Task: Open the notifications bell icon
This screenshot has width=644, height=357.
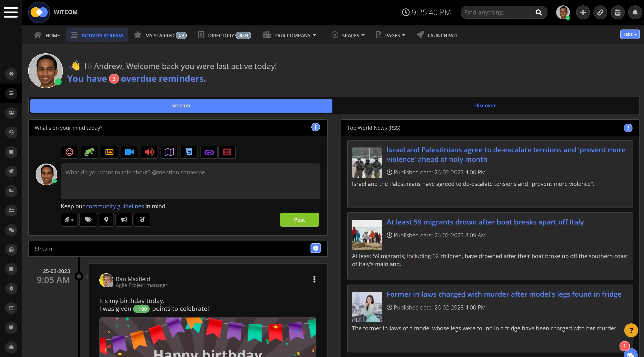Action: (x=635, y=12)
